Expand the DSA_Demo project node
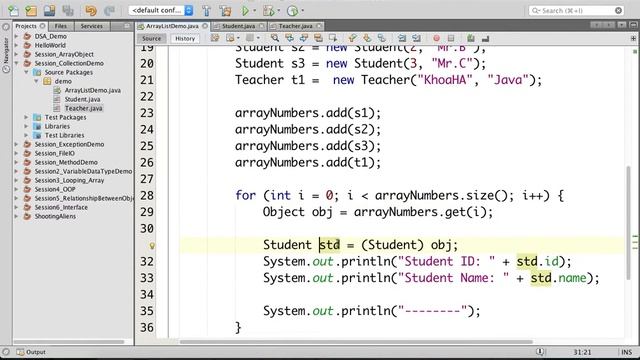The height and width of the screenshot is (360, 640). click(16, 36)
